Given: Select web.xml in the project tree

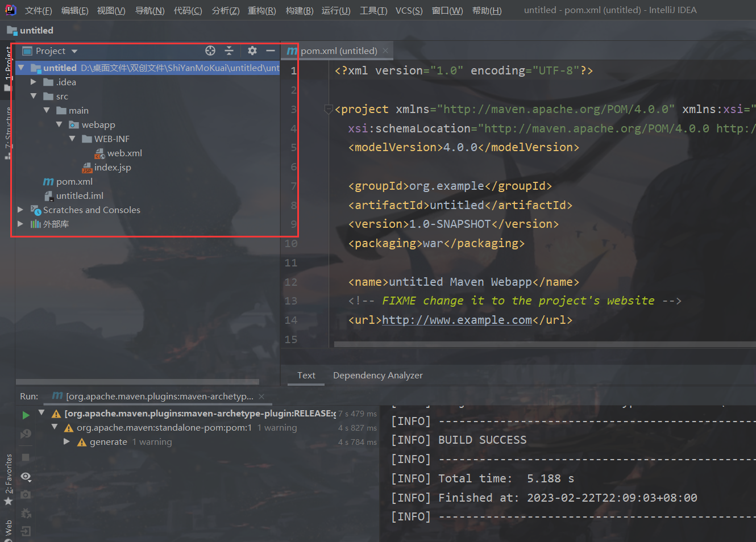Looking at the screenshot, I should 124,153.
